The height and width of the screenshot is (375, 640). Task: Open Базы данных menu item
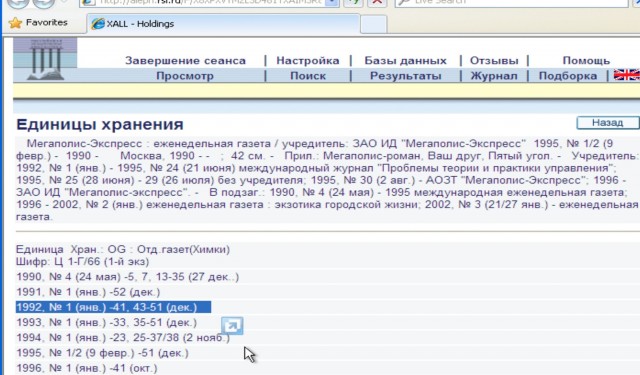(405, 61)
